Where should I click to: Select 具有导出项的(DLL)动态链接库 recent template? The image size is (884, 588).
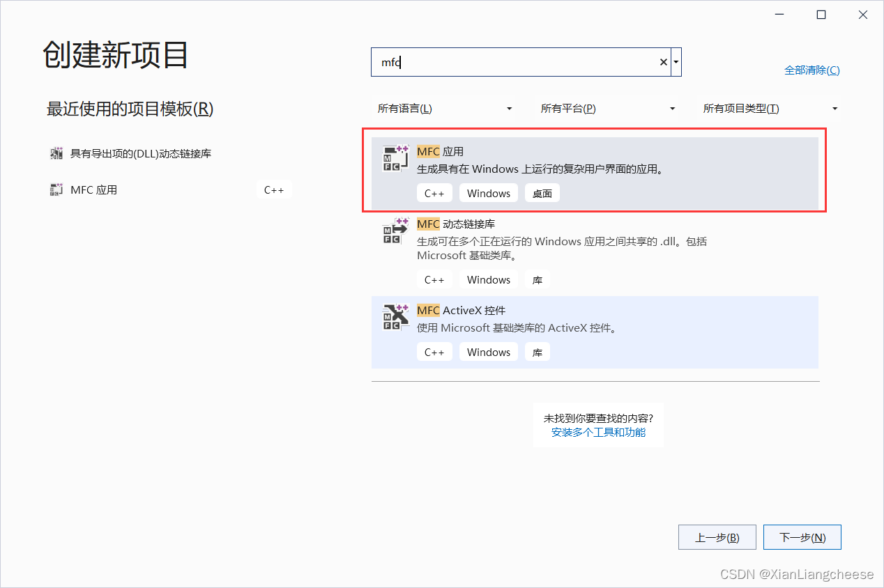[141, 153]
